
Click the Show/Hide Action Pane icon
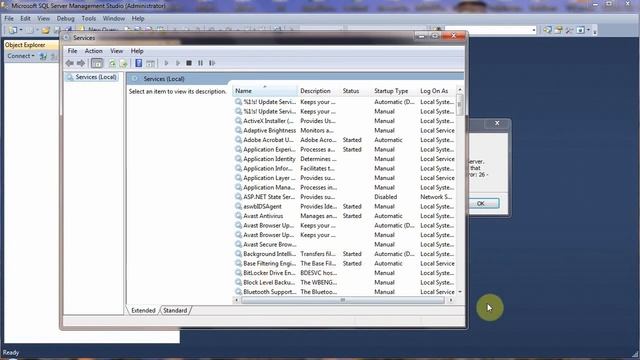(151, 63)
